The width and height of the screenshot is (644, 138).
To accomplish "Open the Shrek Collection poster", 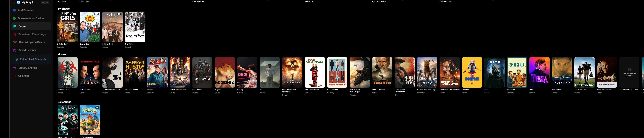I will click(90, 120).
